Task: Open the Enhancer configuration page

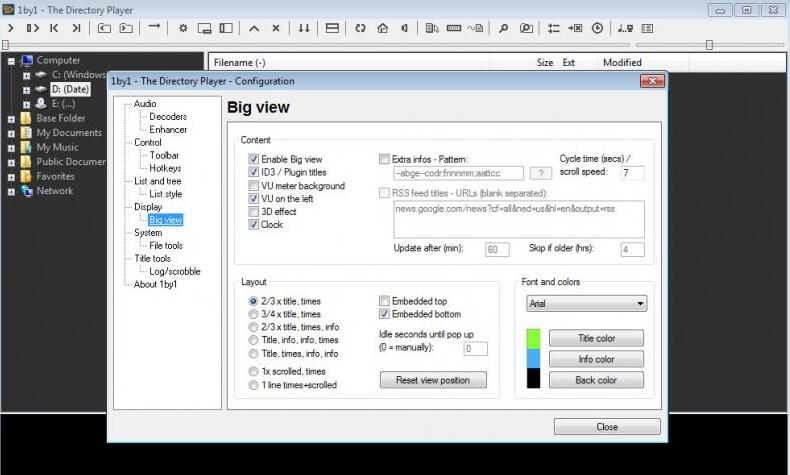Action: click(168, 129)
